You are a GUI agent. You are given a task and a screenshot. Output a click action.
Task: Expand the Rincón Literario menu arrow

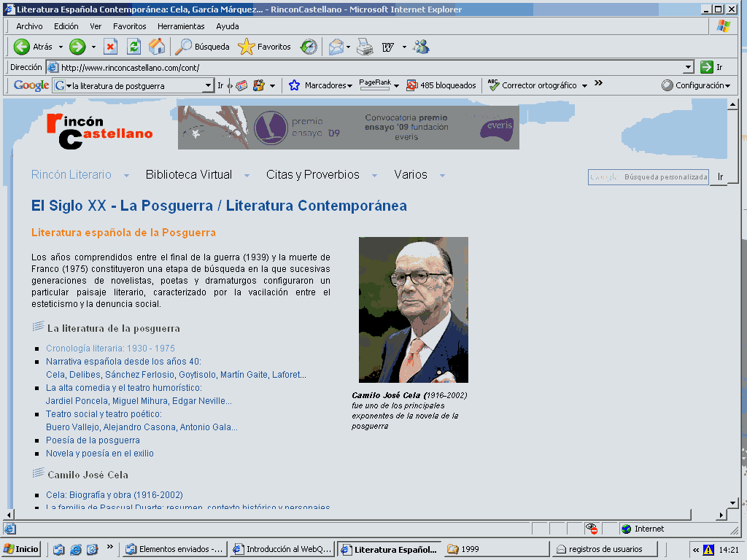click(x=126, y=175)
